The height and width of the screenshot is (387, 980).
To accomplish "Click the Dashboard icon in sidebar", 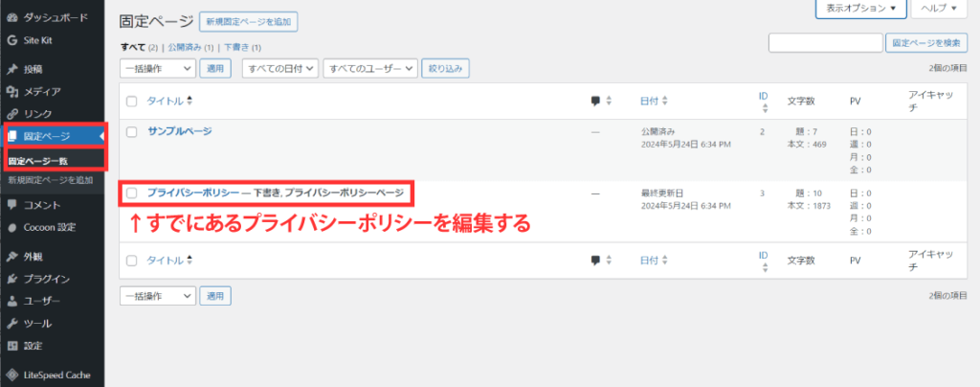I will point(11,17).
